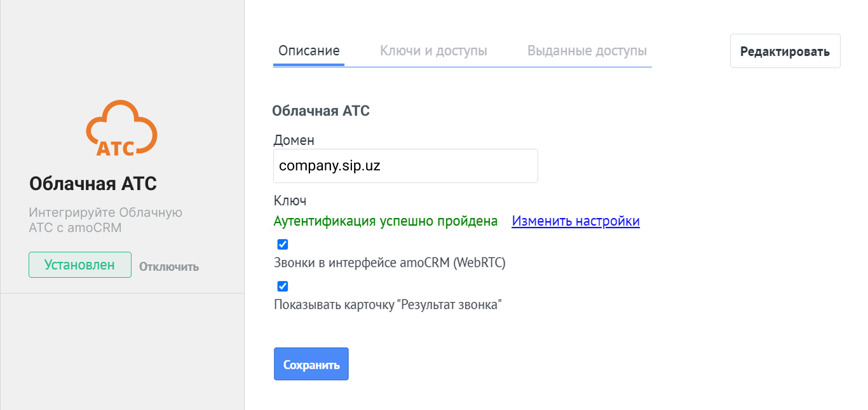Viewport: 868px width, 410px height.
Task: Click the "Домен" field label
Action: click(294, 140)
